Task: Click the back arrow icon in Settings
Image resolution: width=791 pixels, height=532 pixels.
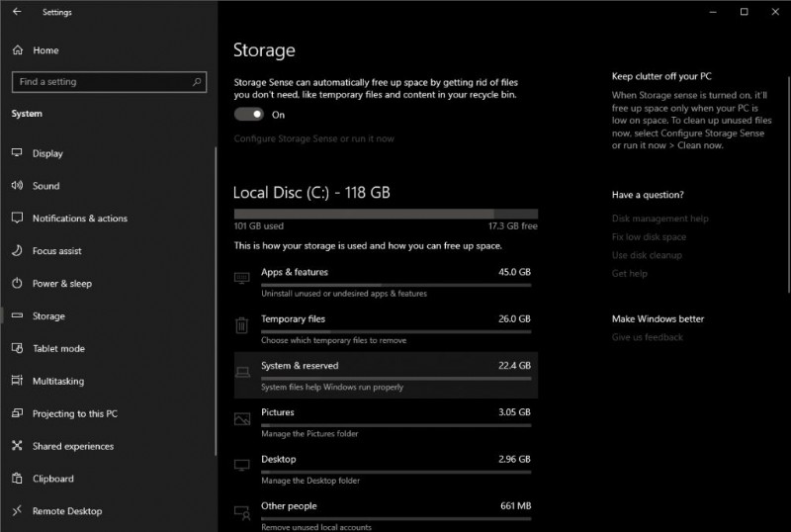Action: tap(17, 12)
